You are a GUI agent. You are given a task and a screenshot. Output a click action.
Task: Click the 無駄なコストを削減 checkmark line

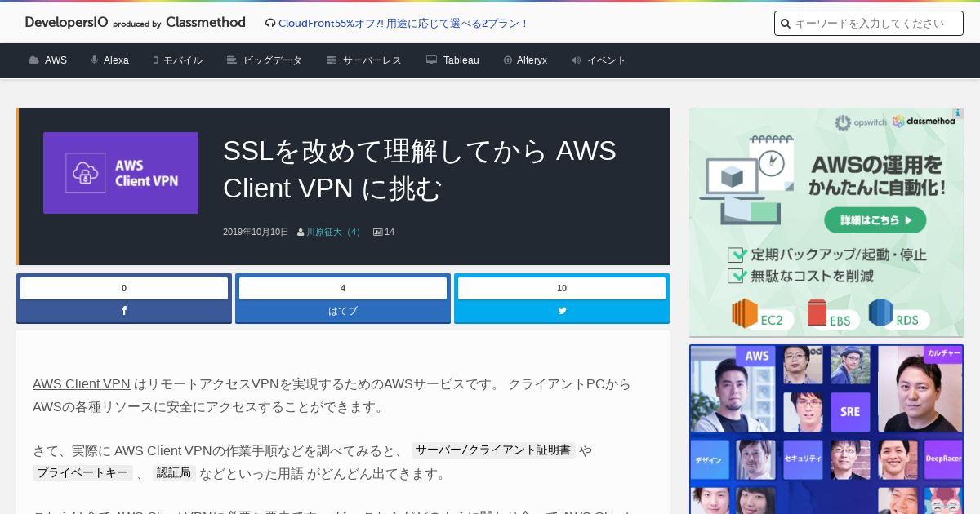coord(801,276)
